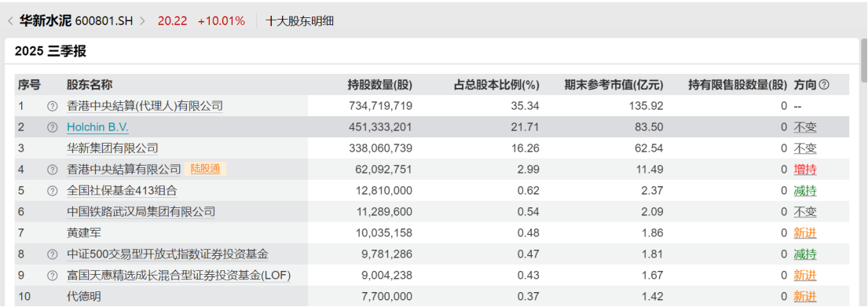Click share count 734,719,719
The width and height of the screenshot is (868, 307).
(x=380, y=106)
